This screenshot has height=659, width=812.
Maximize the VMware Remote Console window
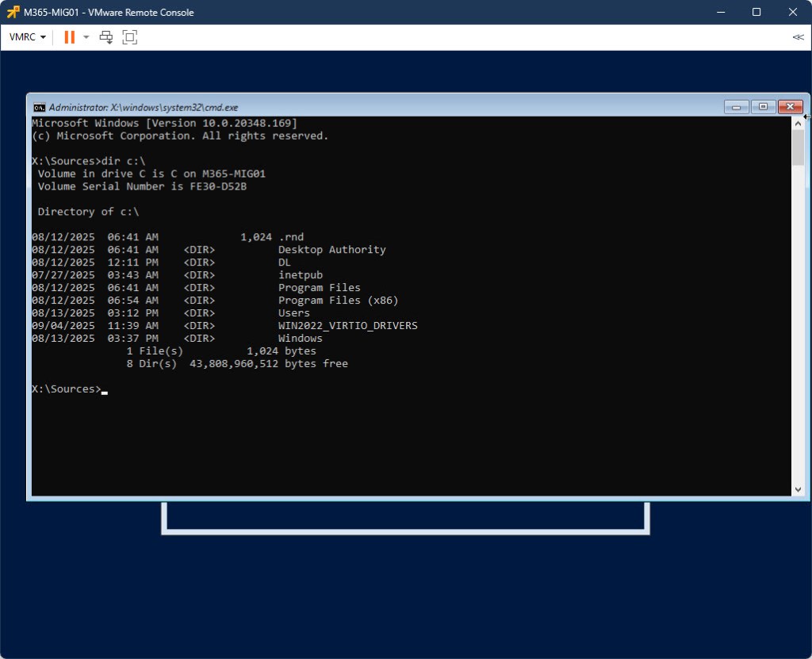click(756, 12)
